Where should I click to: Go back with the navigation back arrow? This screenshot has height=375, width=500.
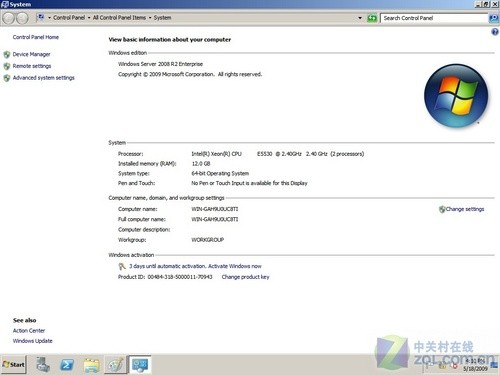click(9, 18)
